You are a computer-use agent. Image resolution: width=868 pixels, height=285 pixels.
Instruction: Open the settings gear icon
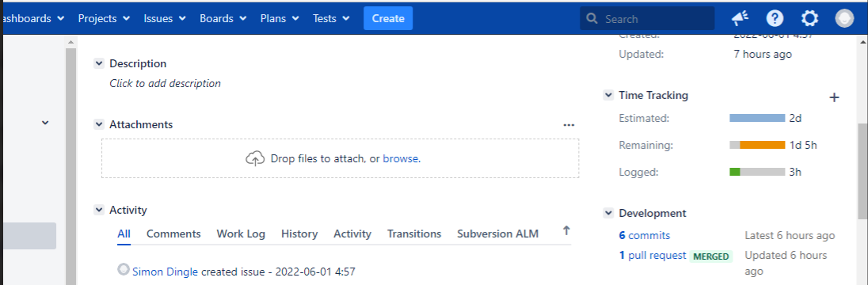tap(810, 19)
